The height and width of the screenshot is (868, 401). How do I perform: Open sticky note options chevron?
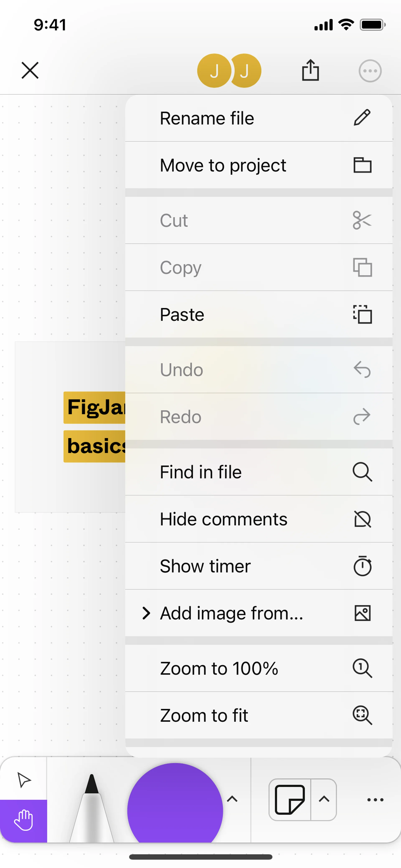[x=324, y=799]
